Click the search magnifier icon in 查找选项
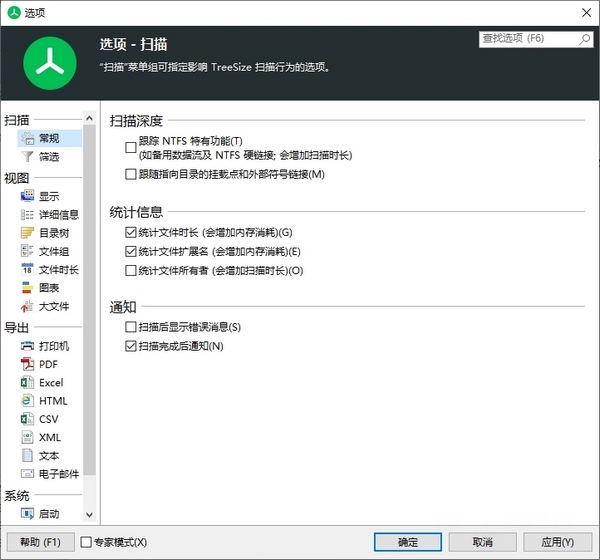 585,39
